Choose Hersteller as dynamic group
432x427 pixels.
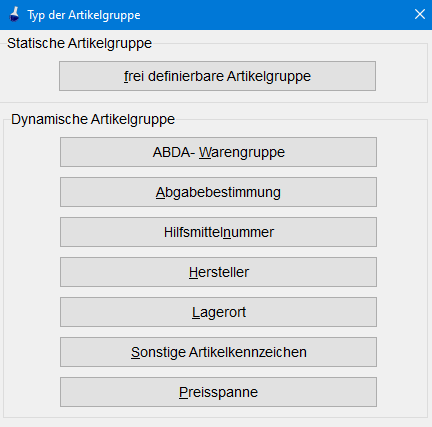(218, 272)
